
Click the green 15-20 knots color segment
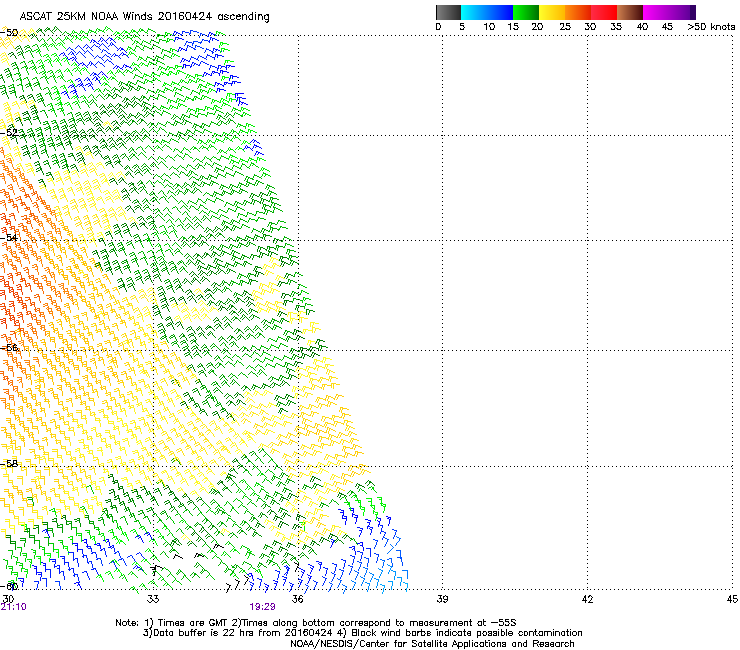click(x=526, y=12)
